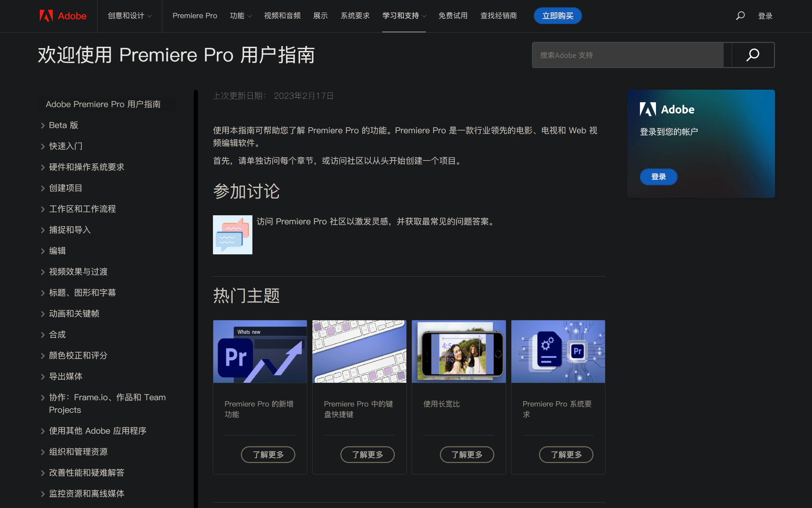Click the 立即购买 purchase button
Screen dimensions: 812x508
click(x=558, y=16)
